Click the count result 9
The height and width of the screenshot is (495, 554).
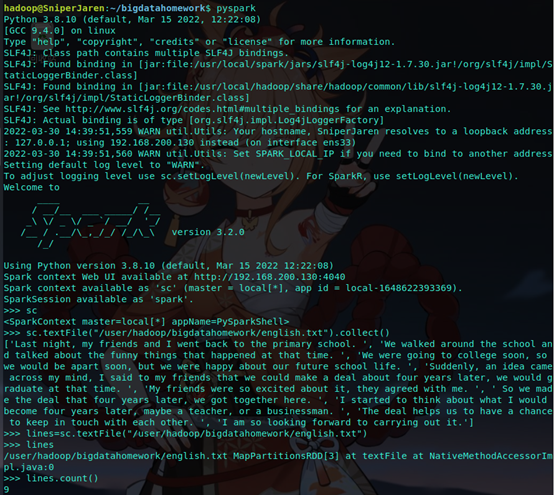(6, 490)
